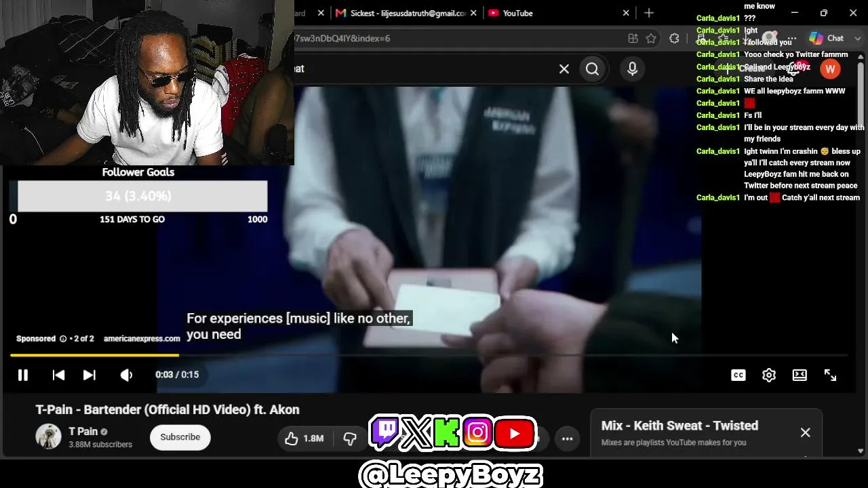Viewport: 868px width, 488px height.
Task: Enter fullscreen mode in the video player
Action: click(830, 375)
